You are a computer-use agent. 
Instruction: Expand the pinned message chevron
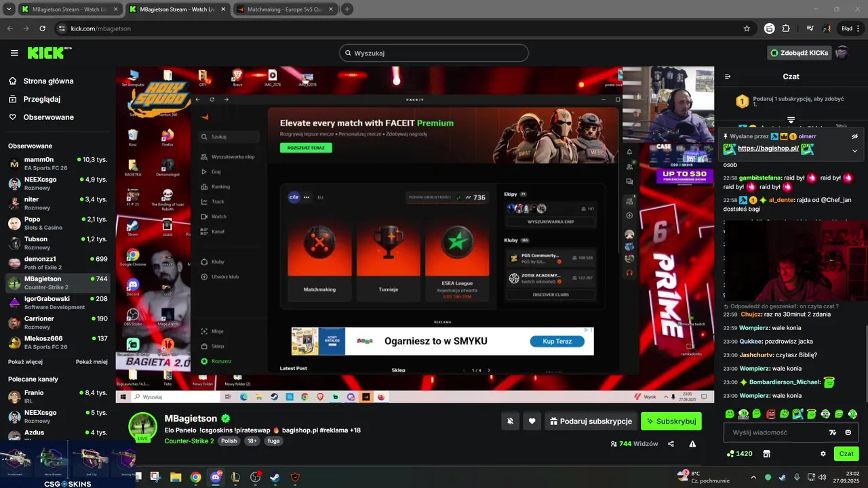click(x=854, y=150)
